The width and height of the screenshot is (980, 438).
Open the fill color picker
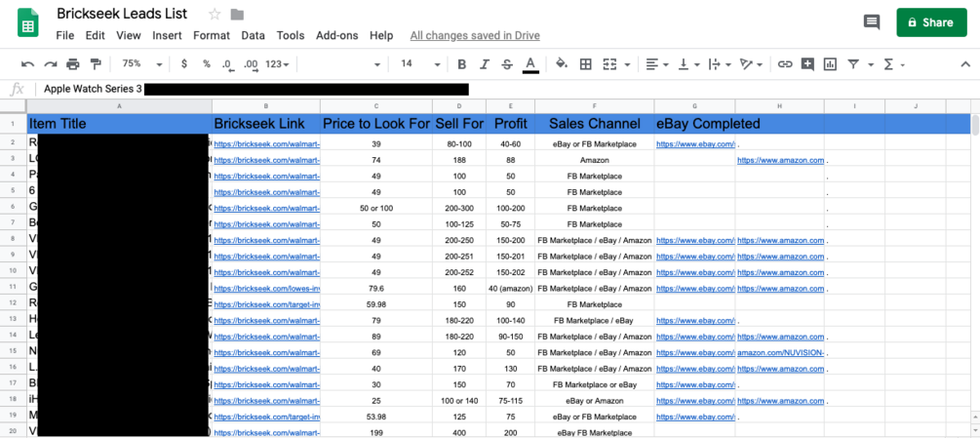[x=562, y=63]
